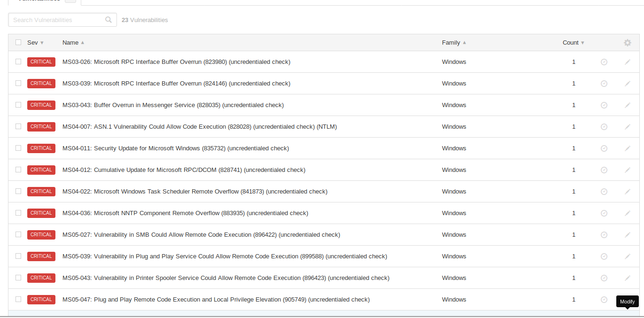Click the snooze clock icon for MS04-011
This screenshot has width=644, height=318.
tap(604, 148)
